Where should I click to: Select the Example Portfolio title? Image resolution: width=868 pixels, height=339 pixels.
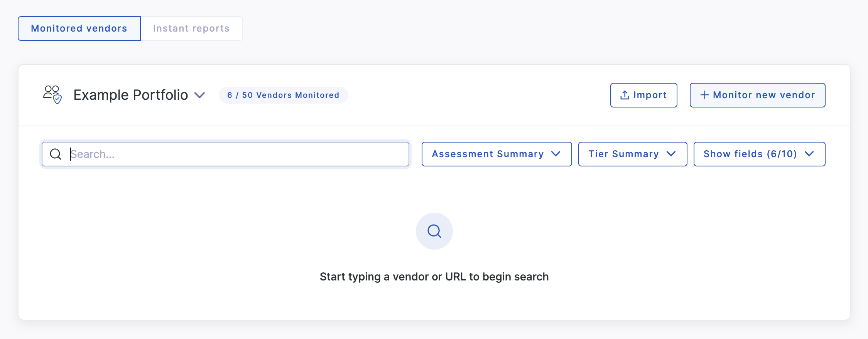coord(131,95)
